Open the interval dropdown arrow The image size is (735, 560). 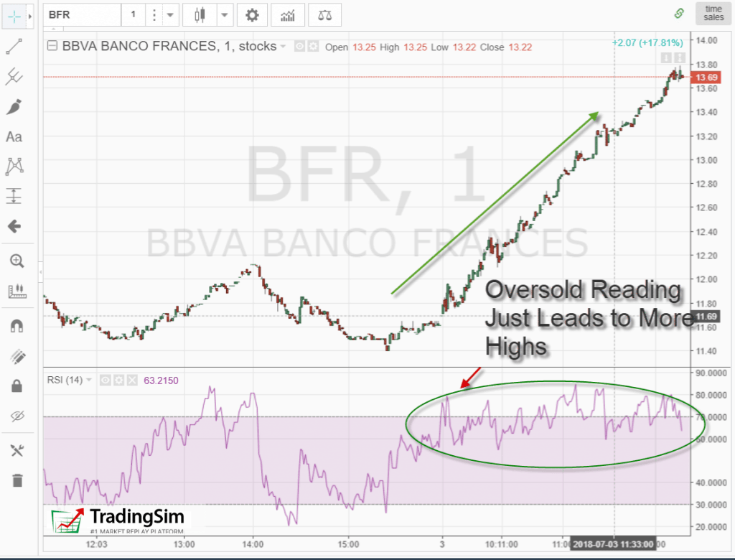tap(170, 15)
